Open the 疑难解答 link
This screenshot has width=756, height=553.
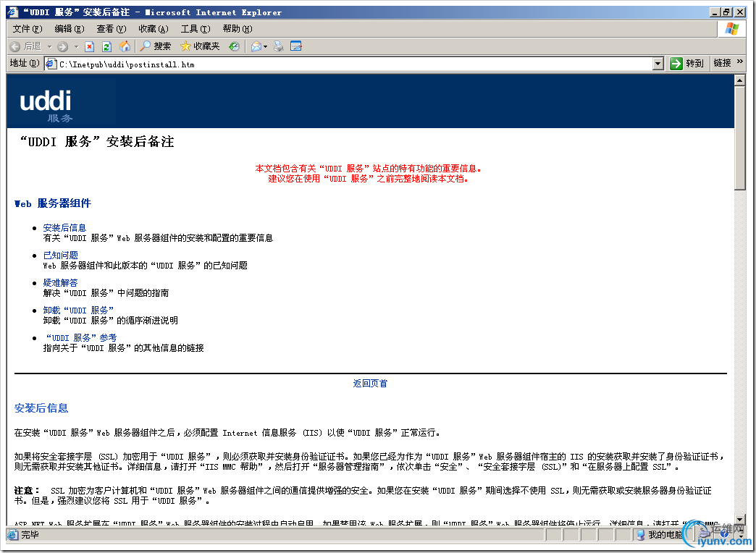(x=60, y=282)
